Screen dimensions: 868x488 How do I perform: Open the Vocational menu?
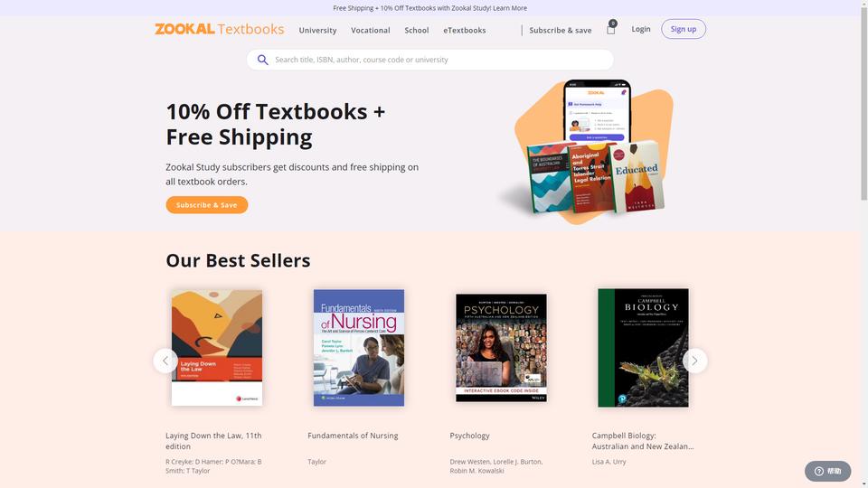(x=371, y=31)
